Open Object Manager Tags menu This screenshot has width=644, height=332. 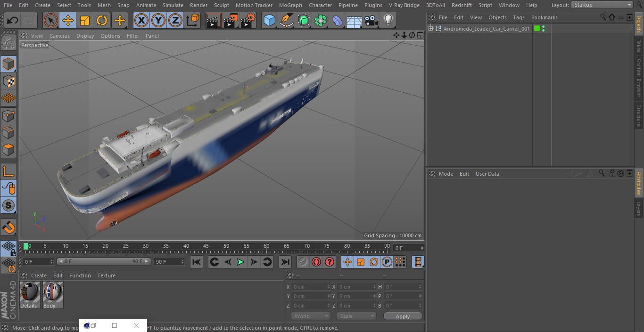[519, 17]
